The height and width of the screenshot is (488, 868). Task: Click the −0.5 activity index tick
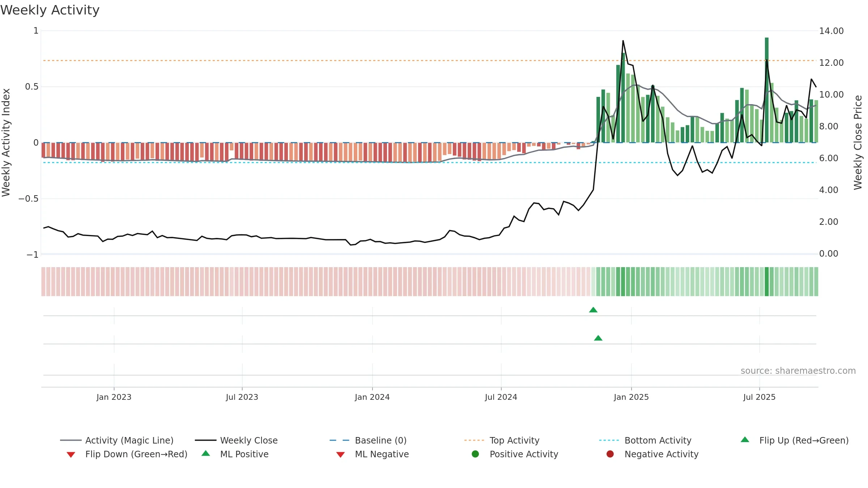coord(29,199)
